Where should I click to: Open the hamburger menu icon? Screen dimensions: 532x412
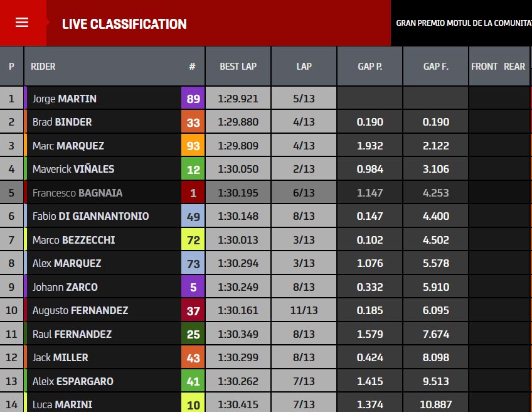pyautogui.click(x=22, y=23)
